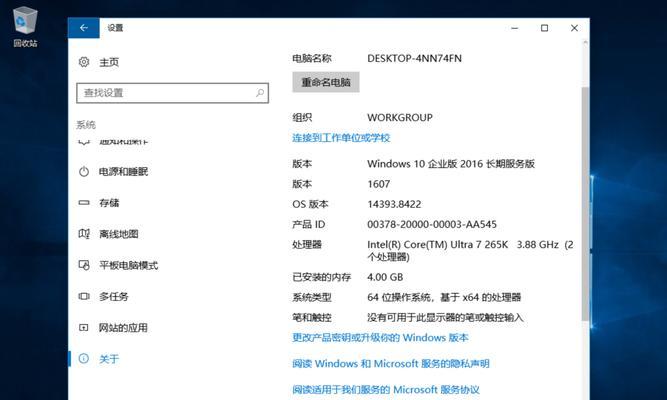Image resolution: width=667 pixels, height=400 pixels.
Task: Click the back arrow in Settings title bar
Action: (84, 28)
